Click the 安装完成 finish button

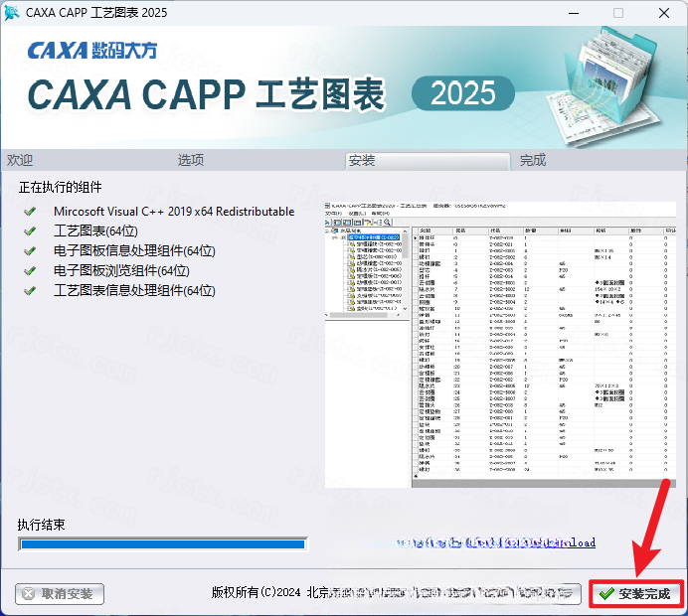(635, 593)
